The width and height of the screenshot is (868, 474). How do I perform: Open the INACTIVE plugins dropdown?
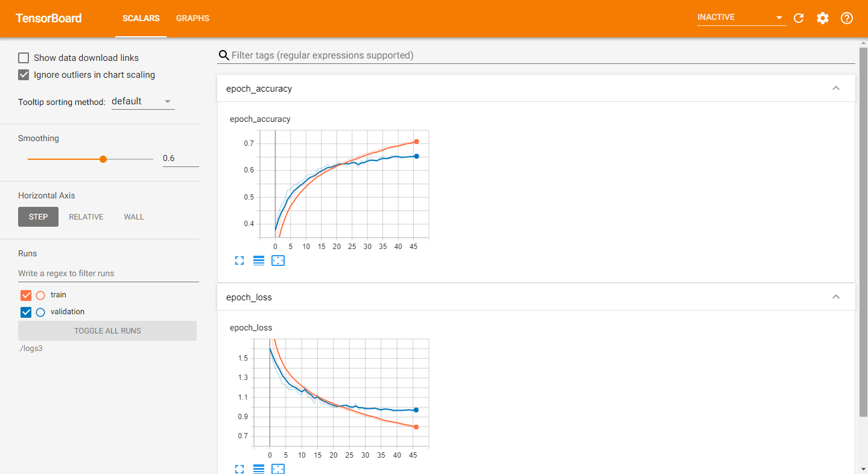(x=741, y=17)
